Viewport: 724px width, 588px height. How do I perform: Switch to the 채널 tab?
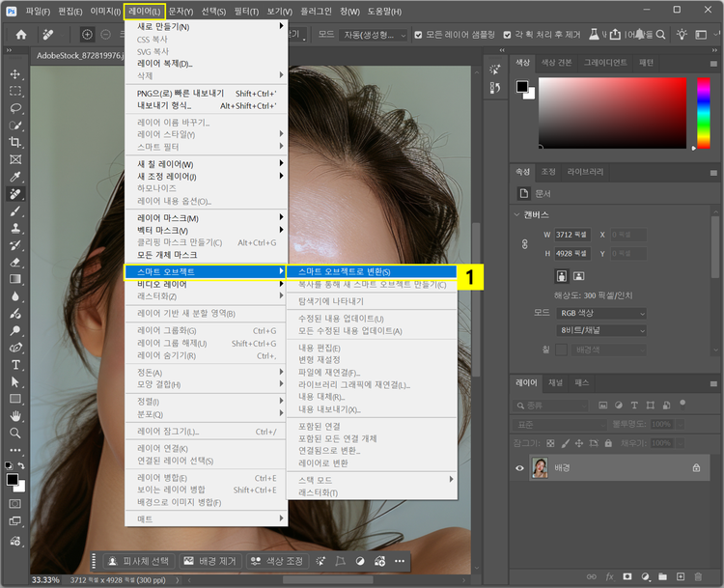556,382
